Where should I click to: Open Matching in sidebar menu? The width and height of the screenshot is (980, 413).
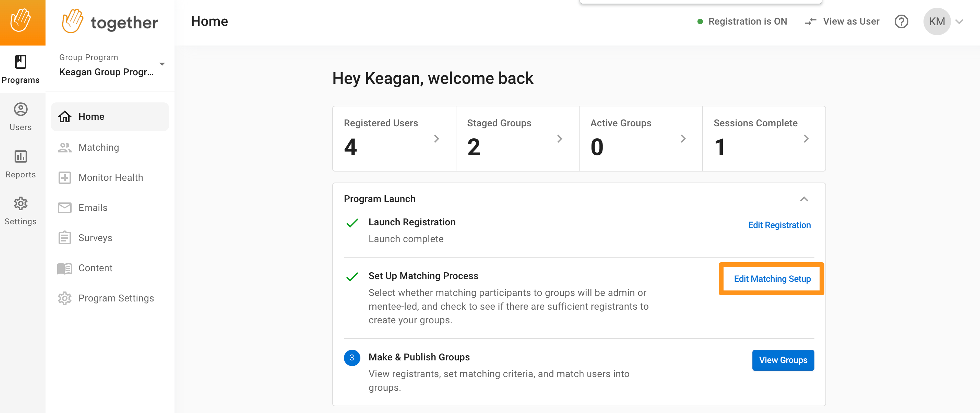(x=110, y=147)
